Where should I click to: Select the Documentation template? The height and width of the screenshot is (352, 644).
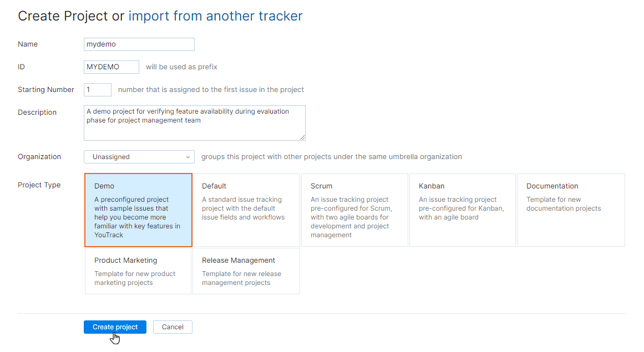[x=570, y=210]
